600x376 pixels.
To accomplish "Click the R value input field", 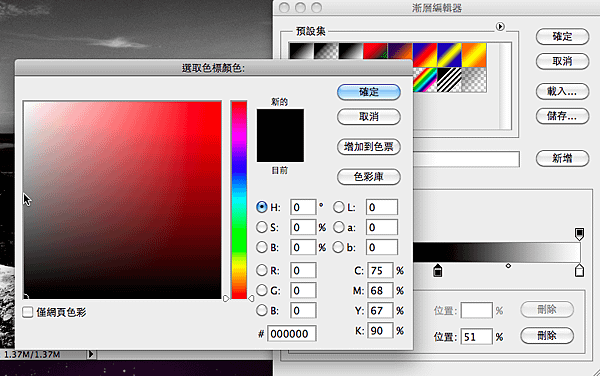I will (x=303, y=270).
